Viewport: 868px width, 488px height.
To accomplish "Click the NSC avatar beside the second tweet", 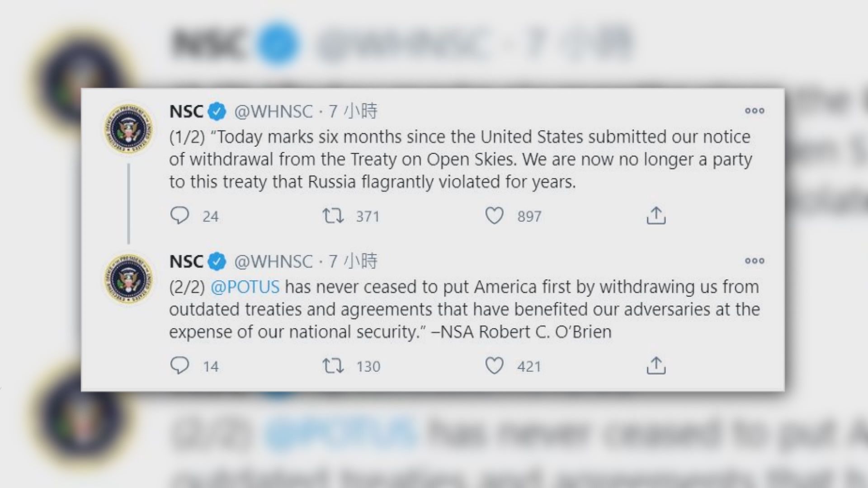I will click(x=128, y=278).
